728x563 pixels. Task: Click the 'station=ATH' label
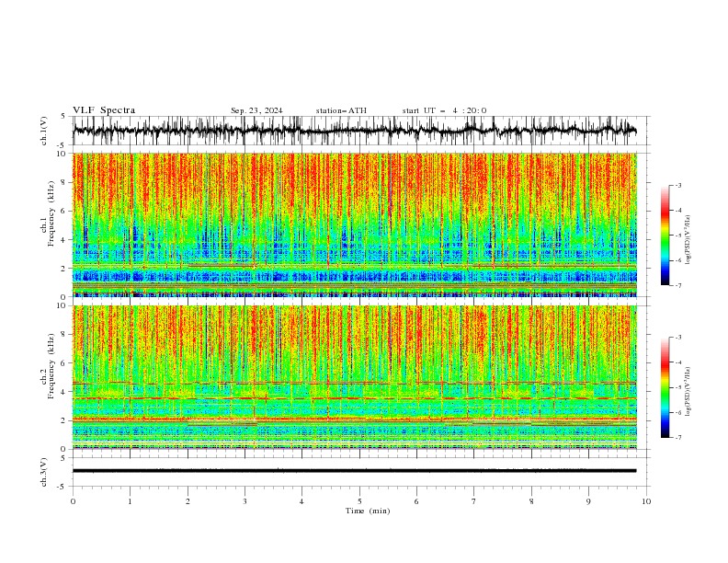tap(341, 110)
